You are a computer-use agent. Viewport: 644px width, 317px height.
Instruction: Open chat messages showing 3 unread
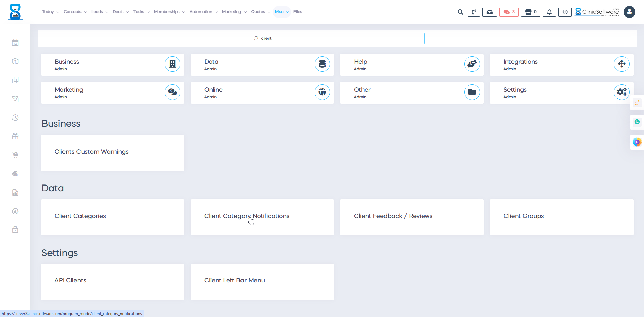[x=509, y=12]
